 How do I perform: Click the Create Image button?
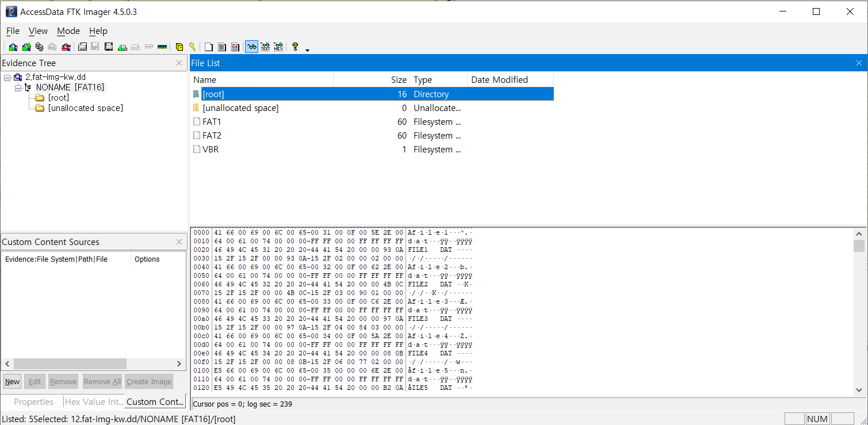pyautogui.click(x=149, y=381)
